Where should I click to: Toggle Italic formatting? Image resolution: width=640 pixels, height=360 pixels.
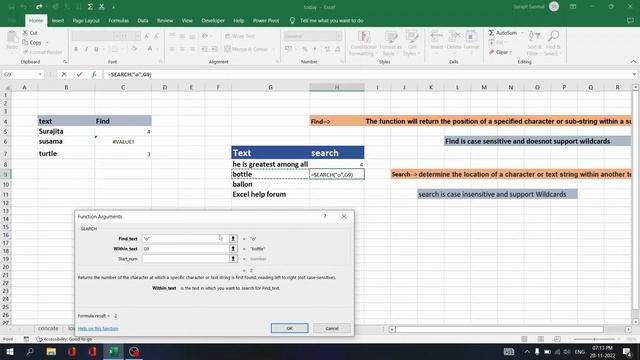(86, 49)
